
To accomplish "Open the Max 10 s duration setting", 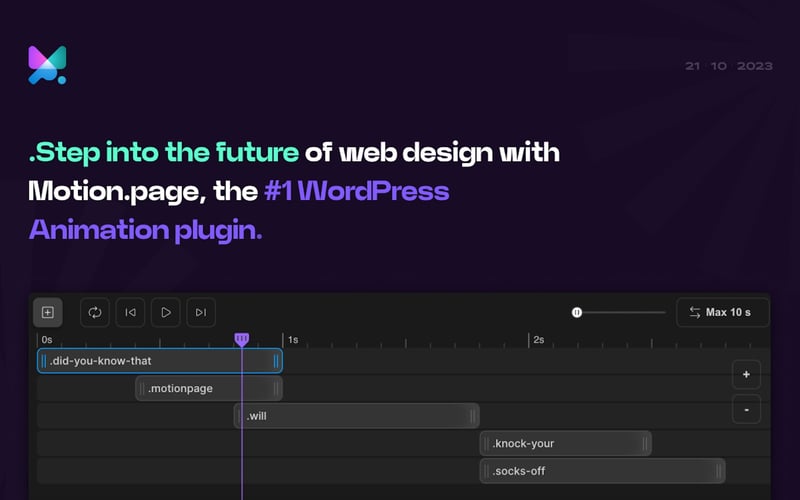I will (722, 312).
